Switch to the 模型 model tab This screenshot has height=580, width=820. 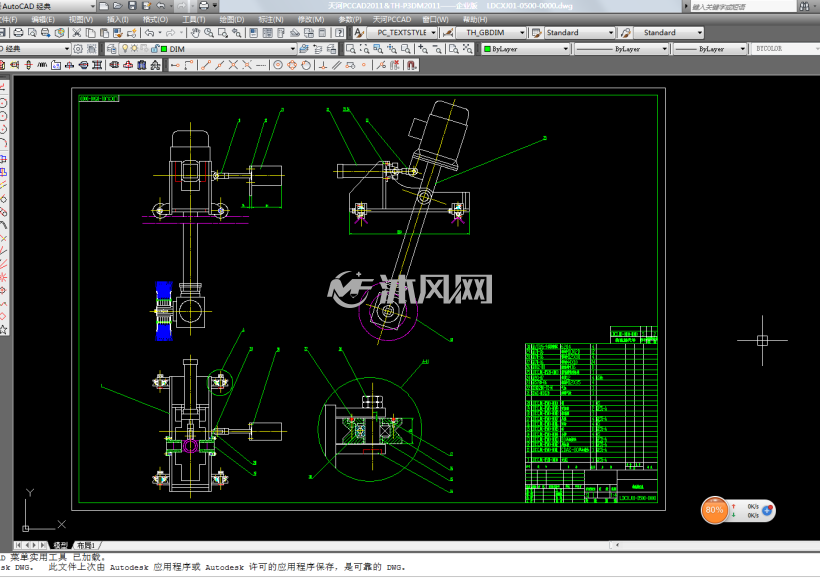[60, 545]
